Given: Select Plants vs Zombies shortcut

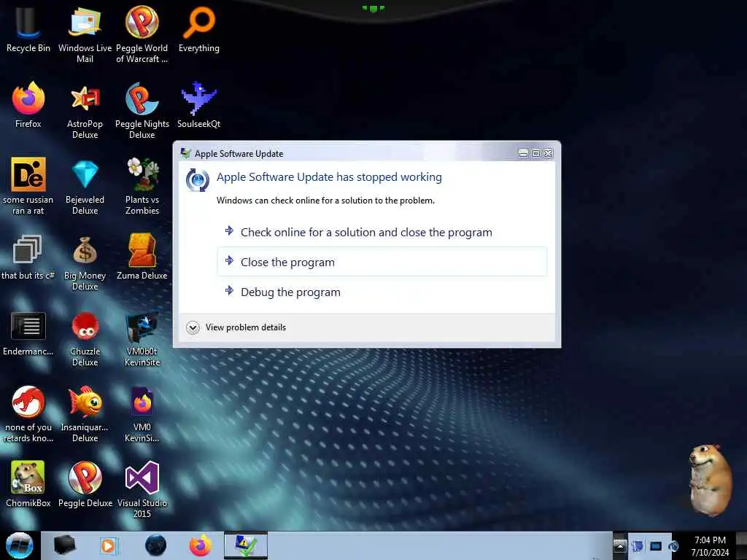Looking at the screenshot, I should click(x=142, y=186).
